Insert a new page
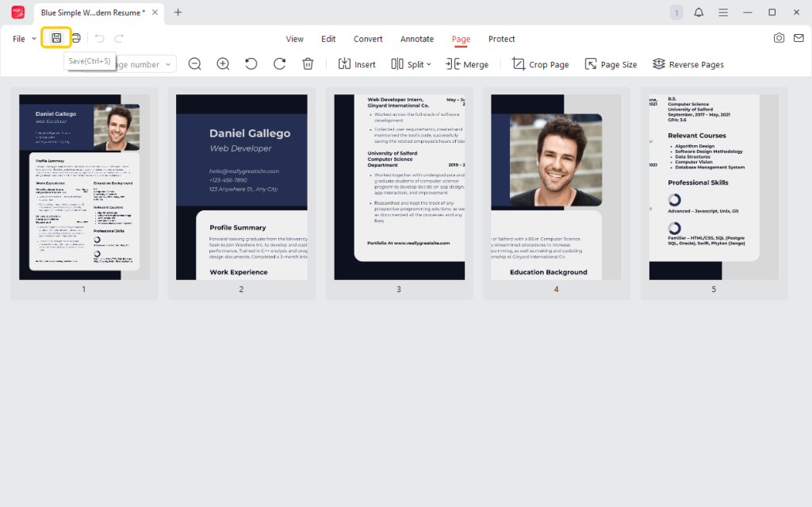The image size is (812, 507). click(357, 63)
